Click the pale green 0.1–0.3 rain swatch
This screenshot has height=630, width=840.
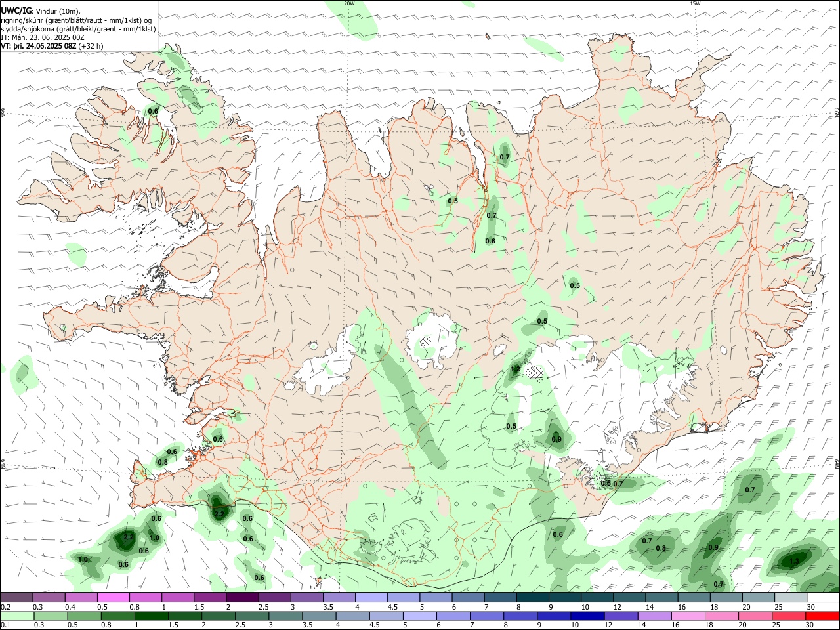pyautogui.click(x=16, y=616)
